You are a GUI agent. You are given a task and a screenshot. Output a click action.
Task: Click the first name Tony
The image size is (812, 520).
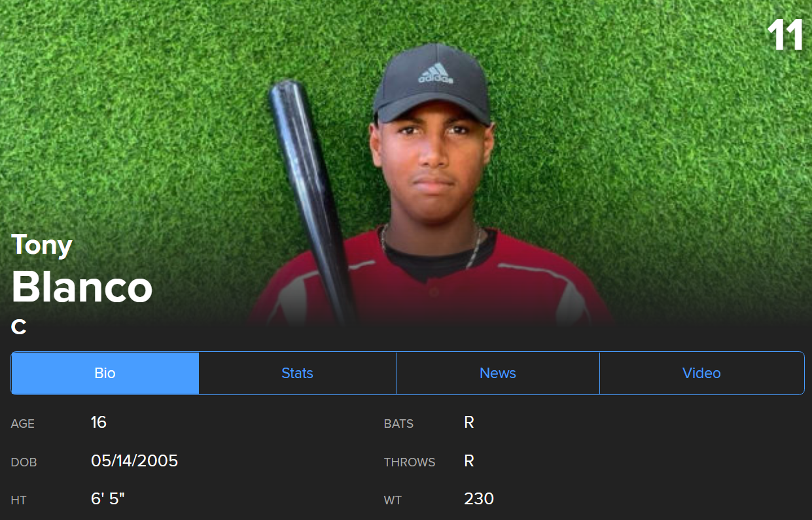42,246
